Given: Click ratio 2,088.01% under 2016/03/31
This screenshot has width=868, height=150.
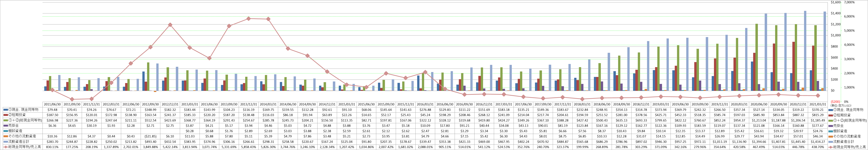Looking at the screenshot, I should pyautogui.click(x=425, y=147).
